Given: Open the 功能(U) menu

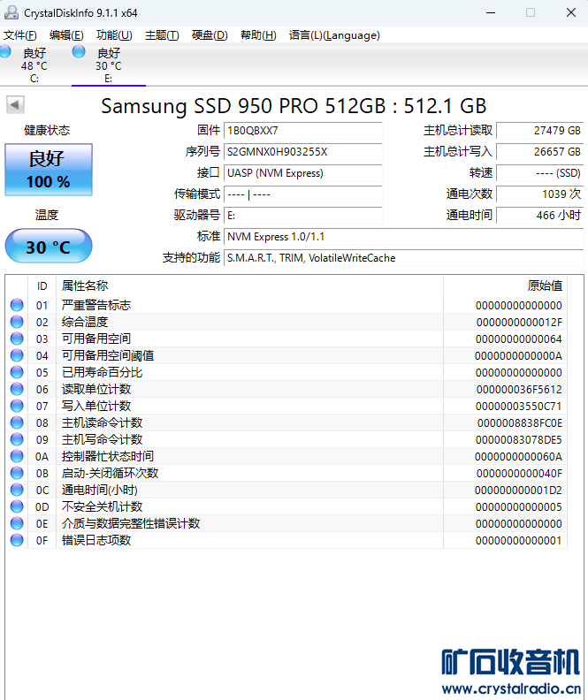Looking at the screenshot, I should (114, 35).
